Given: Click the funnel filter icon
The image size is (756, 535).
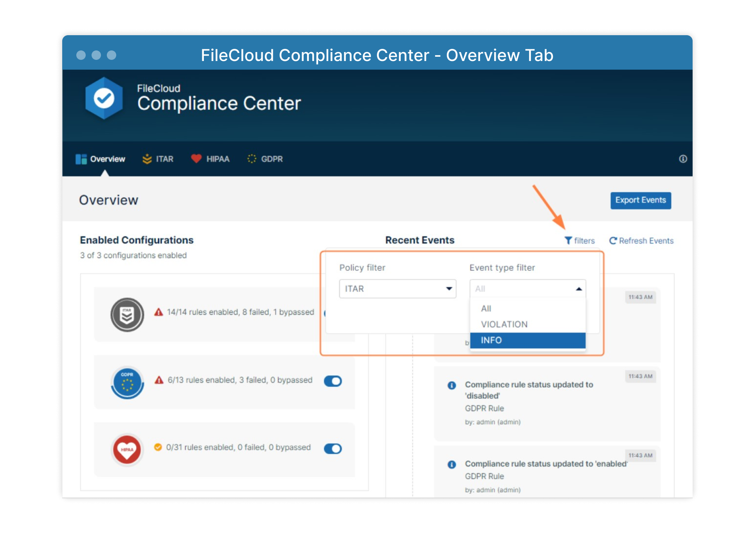Looking at the screenshot, I should (568, 241).
